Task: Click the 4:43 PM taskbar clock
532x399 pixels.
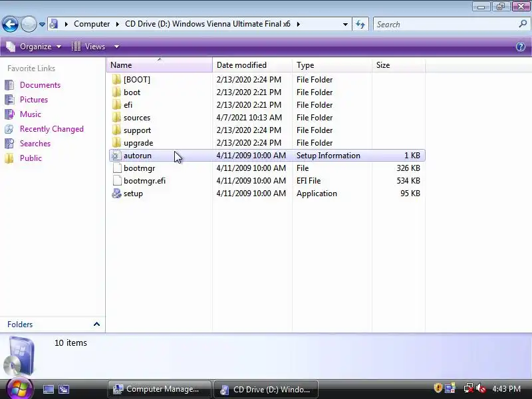Action: tap(506, 389)
